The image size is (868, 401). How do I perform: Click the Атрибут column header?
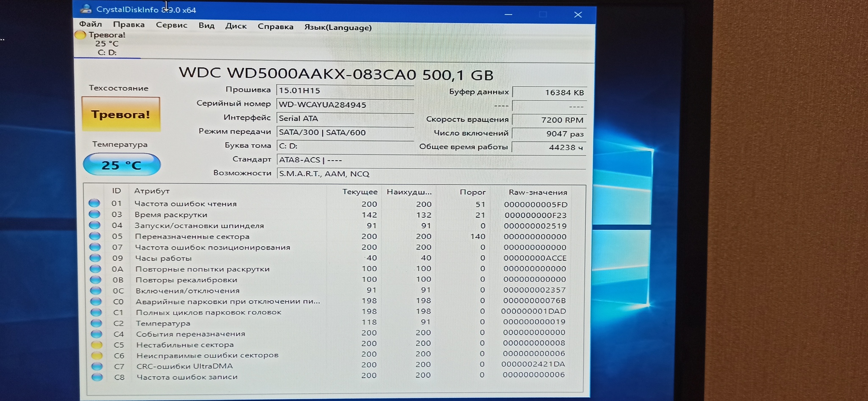152,191
